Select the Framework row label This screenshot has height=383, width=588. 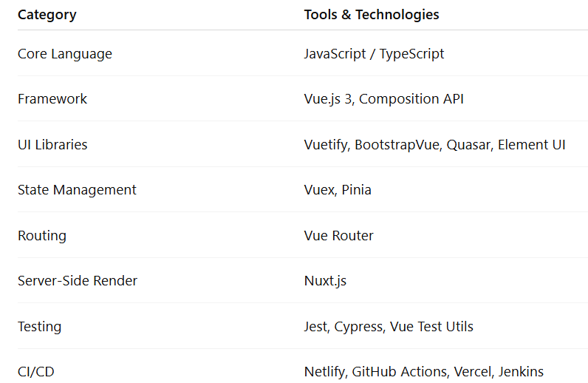point(52,99)
